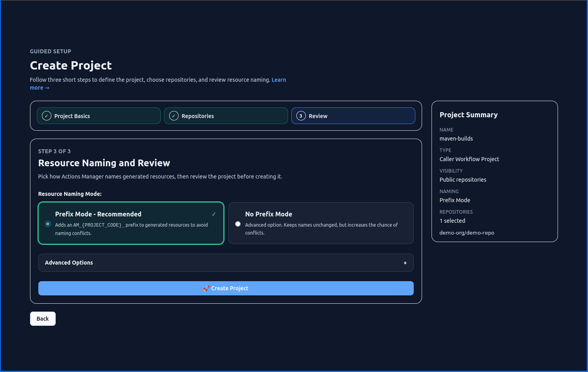This screenshot has width=588, height=372.
Task: Click the Prefix Mode naming value in summary
Action: point(455,200)
